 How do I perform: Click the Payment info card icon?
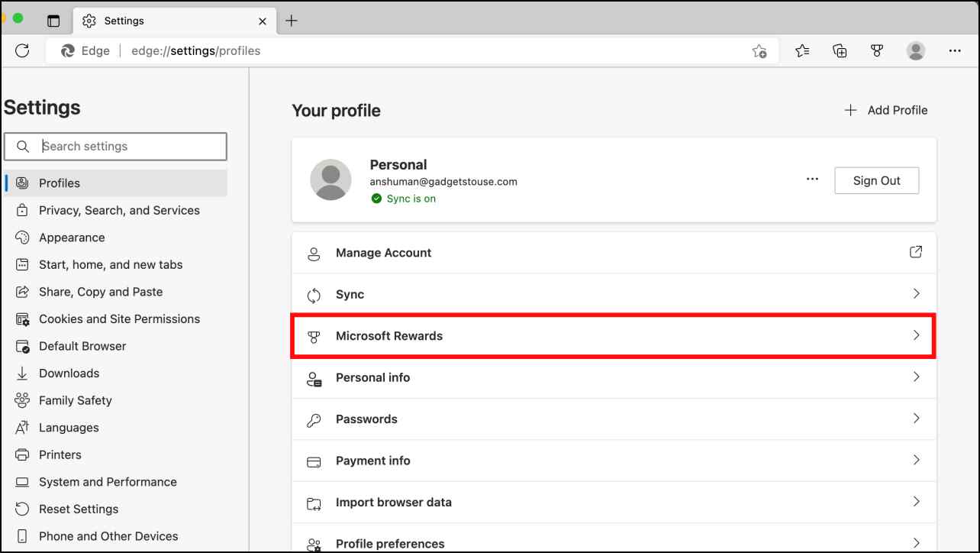coord(314,461)
